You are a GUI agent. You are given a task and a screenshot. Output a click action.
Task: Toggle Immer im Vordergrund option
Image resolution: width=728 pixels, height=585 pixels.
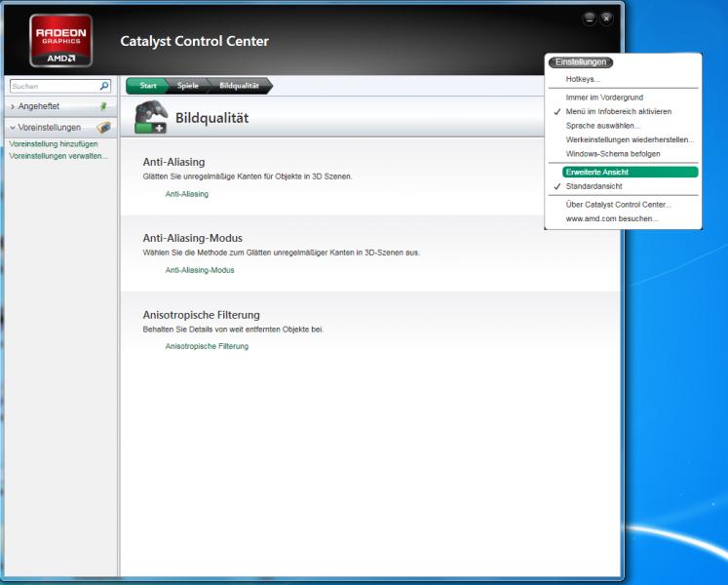point(604,97)
